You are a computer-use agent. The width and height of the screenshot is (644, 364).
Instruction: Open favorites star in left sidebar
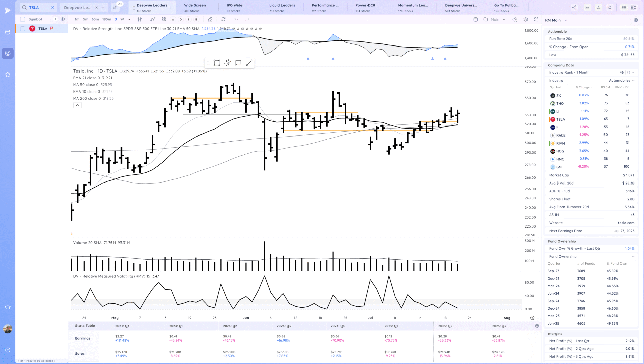coord(8,74)
